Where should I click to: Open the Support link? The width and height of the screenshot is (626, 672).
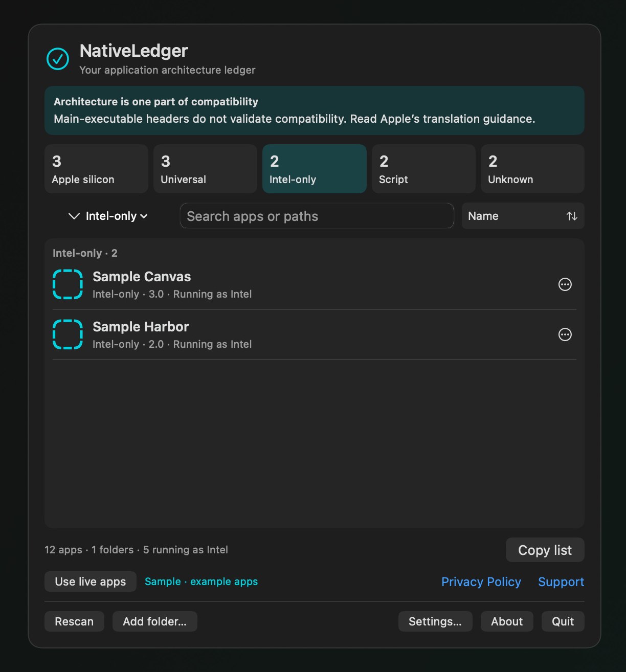561,582
